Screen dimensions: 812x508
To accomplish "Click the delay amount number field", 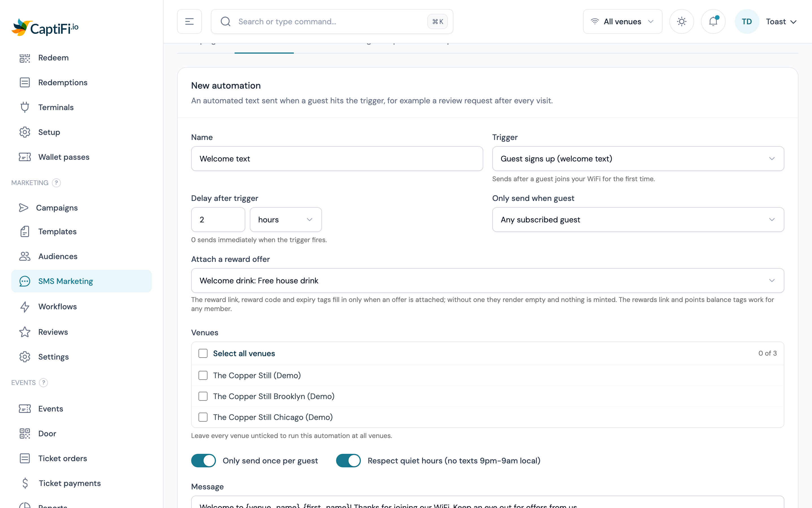I will 218,220.
